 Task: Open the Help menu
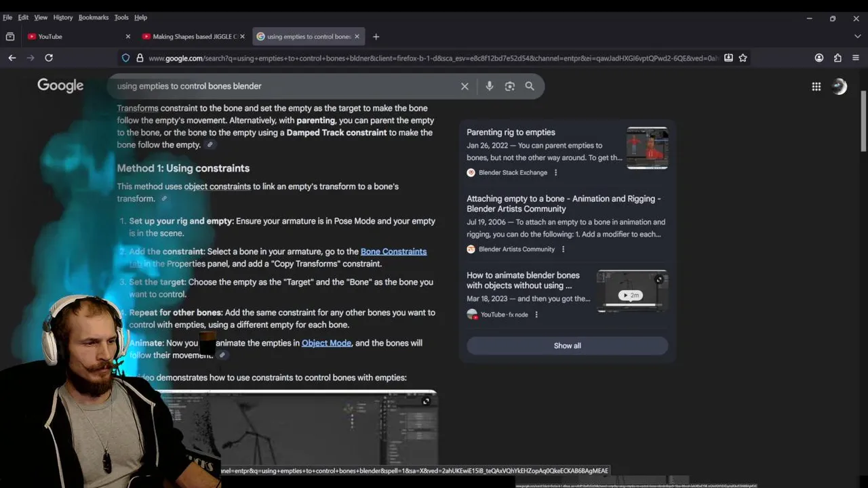pyautogui.click(x=140, y=17)
